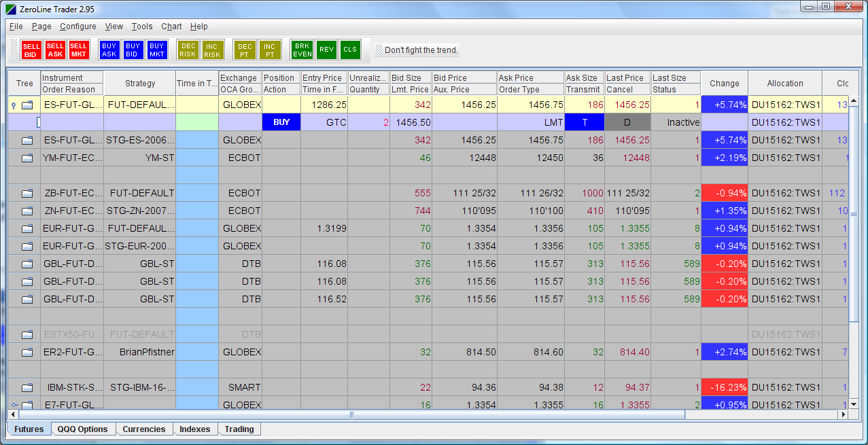This screenshot has width=868, height=445.
Task: Open the File menu
Action: click(x=16, y=26)
